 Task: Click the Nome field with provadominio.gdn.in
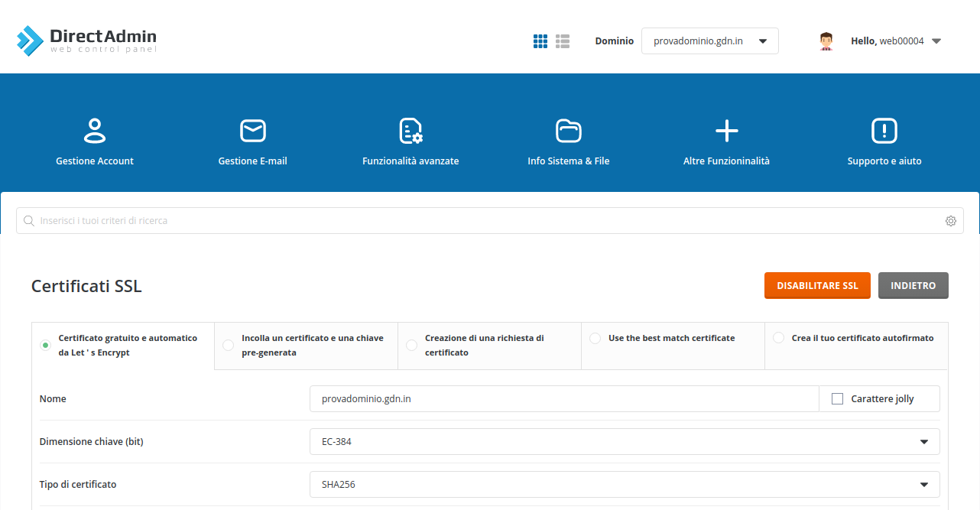564,399
